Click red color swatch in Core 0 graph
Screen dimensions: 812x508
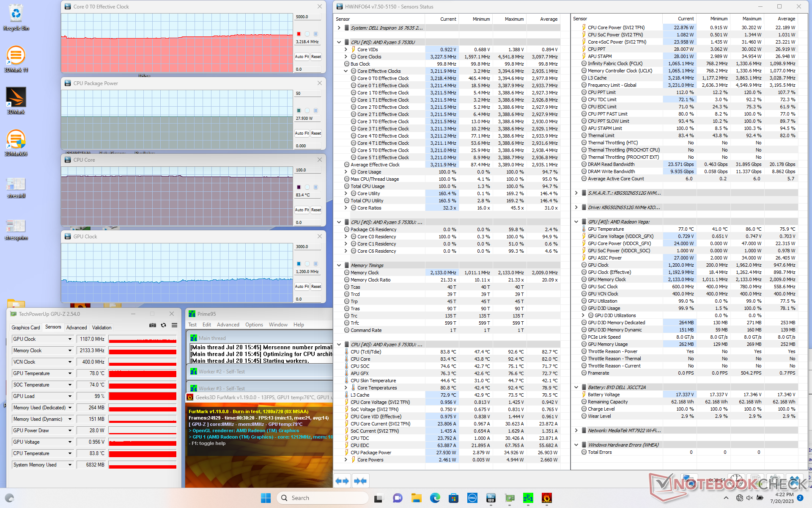click(x=299, y=34)
